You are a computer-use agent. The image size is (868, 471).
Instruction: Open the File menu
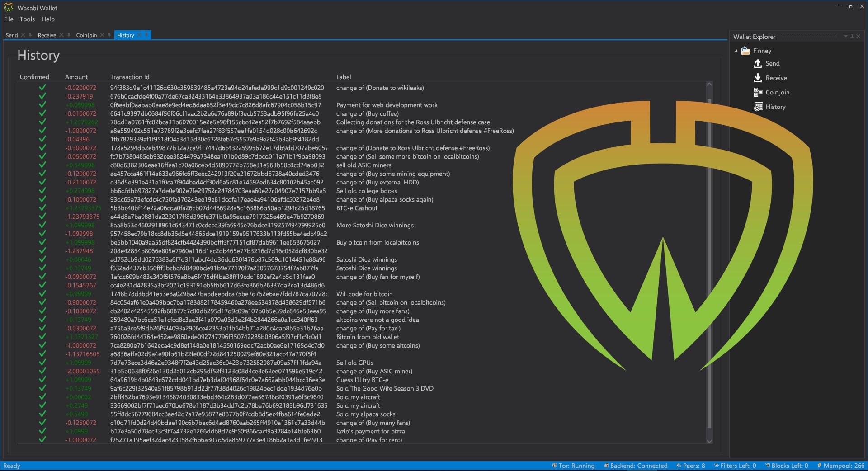9,19
